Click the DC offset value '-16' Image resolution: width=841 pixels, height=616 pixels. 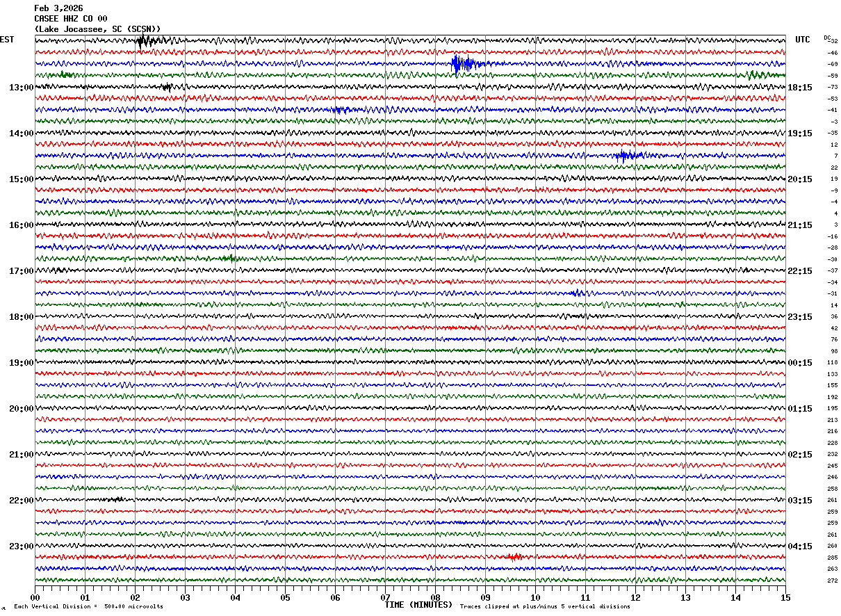pos(832,236)
